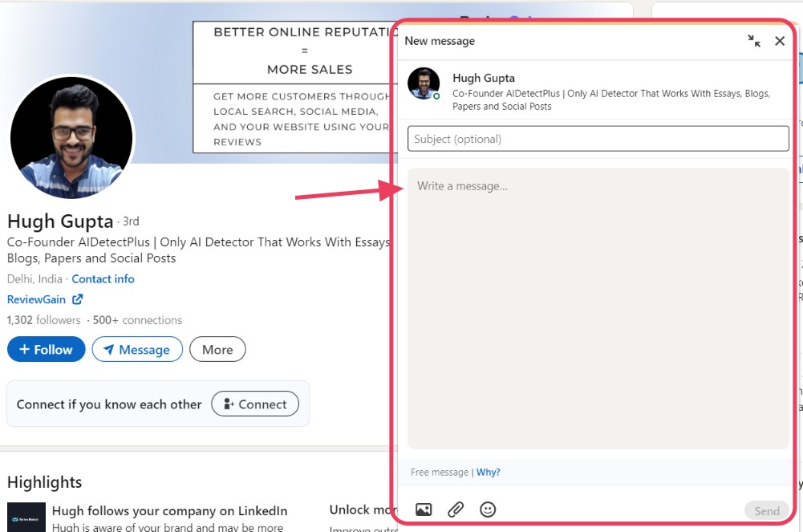Open the More actions menu
This screenshot has width=803, height=532.
(217, 349)
